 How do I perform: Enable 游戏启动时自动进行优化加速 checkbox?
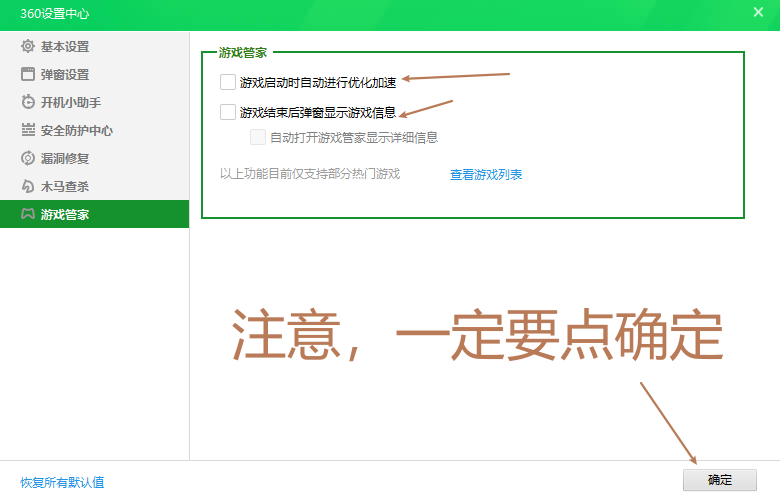[x=228, y=82]
